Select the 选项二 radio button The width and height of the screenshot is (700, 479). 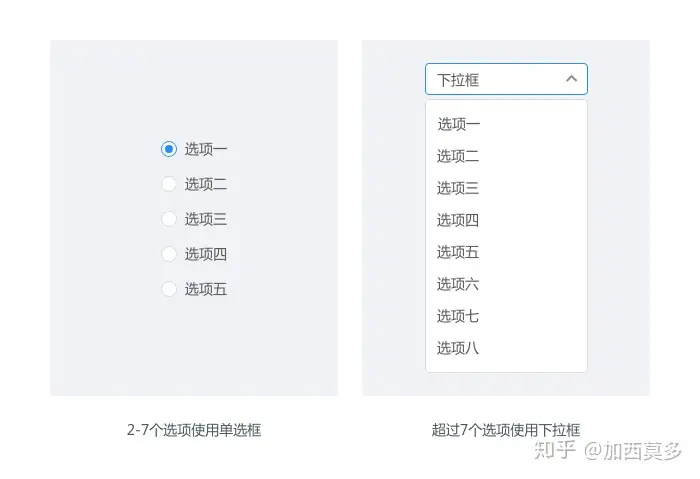(x=169, y=184)
